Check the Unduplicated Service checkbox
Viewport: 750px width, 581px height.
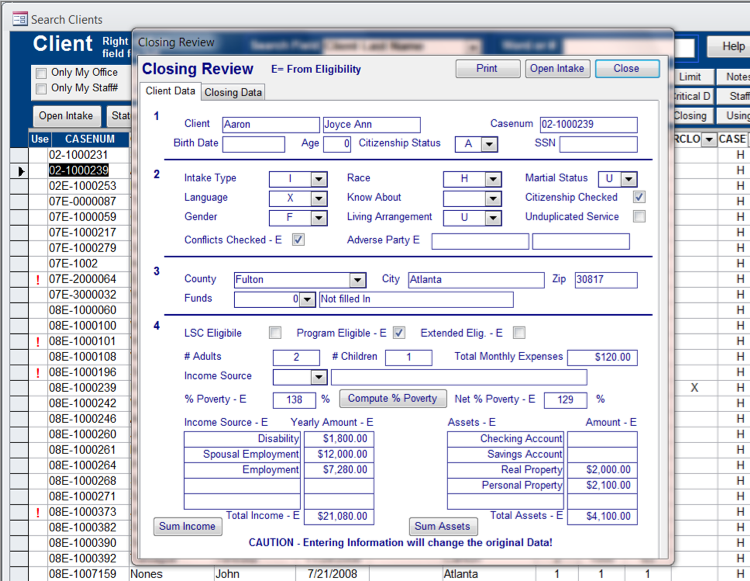(x=639, y=217)
